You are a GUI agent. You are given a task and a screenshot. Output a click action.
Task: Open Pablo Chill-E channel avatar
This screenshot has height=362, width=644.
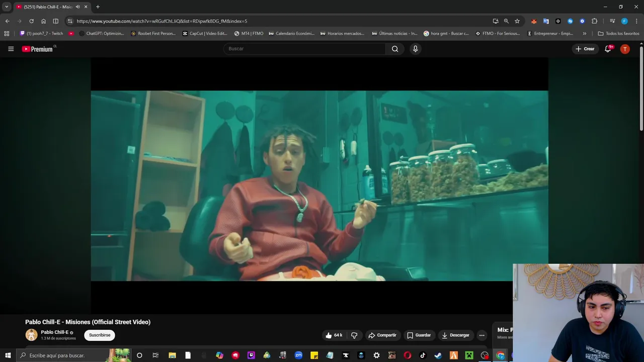[x=31, y=335]
